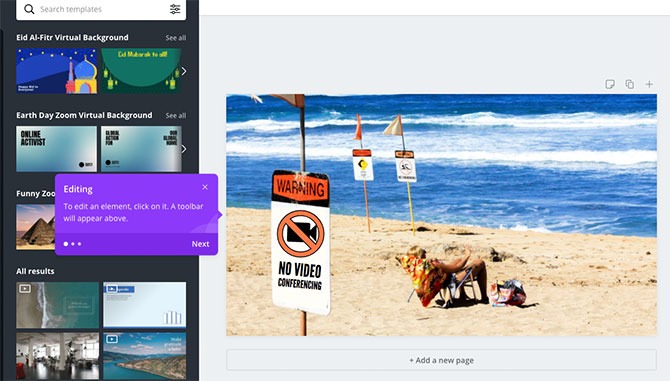Click Next in the Editing tooltip
This screenshot has height=381, width=670.
pyautogui.click(x=200, y=244)
